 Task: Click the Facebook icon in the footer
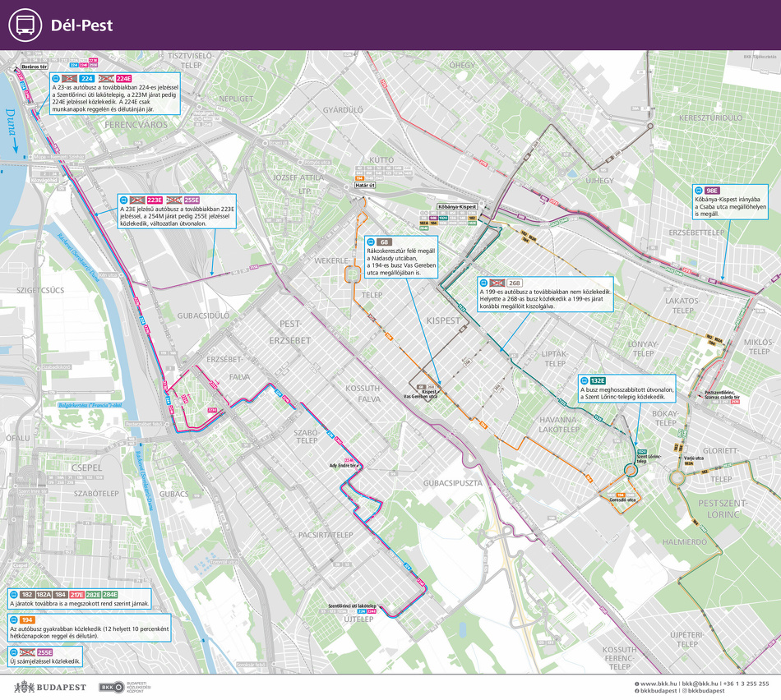(x=636, y=691)
